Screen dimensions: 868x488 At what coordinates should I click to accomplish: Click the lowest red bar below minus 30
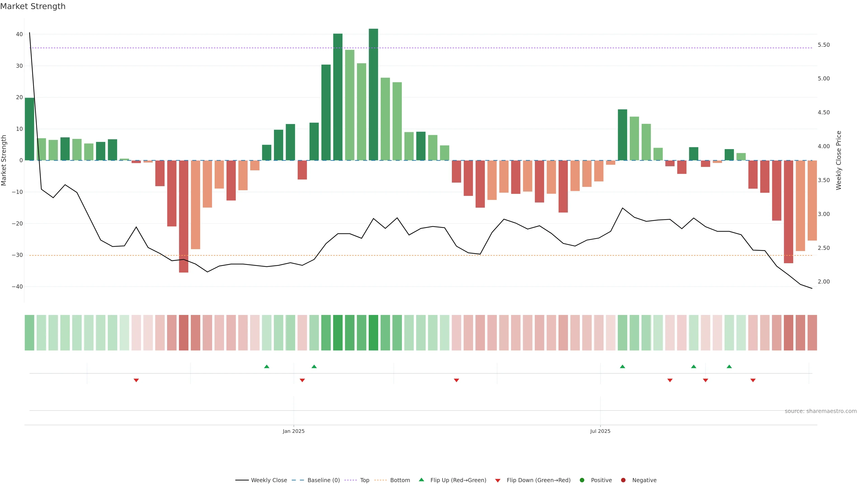[x=184, y=216]
